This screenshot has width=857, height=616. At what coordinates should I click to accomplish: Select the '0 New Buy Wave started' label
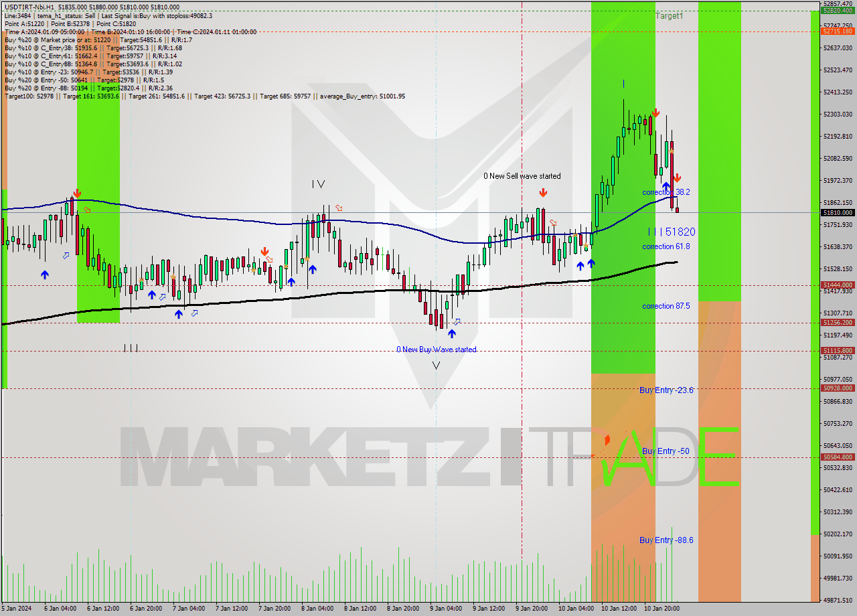[x=437, y=350]
